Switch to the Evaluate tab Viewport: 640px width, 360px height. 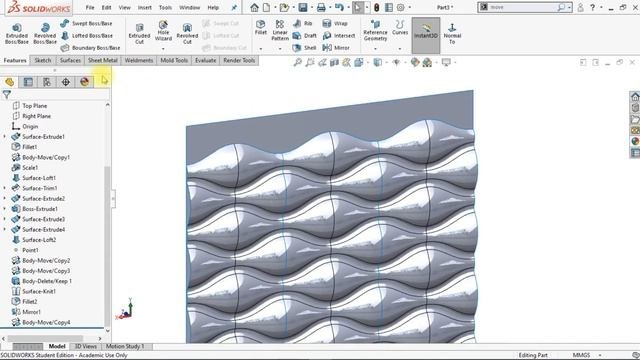click(x=205, y=60)
